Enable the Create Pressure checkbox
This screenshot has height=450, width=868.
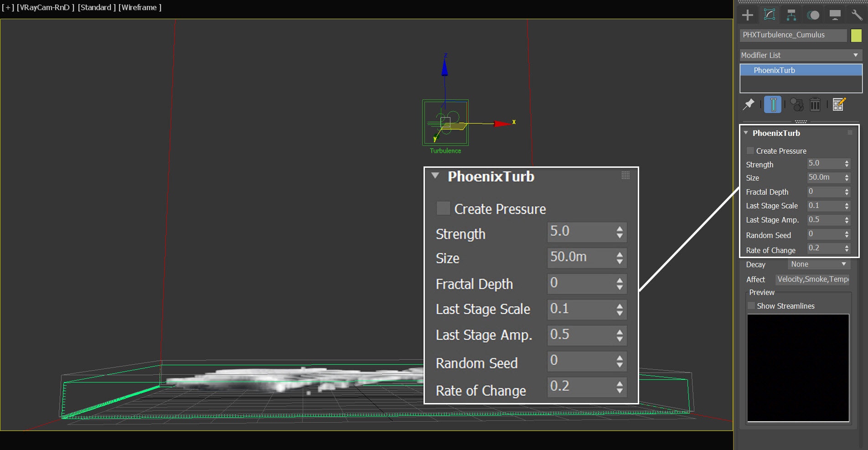750,150
